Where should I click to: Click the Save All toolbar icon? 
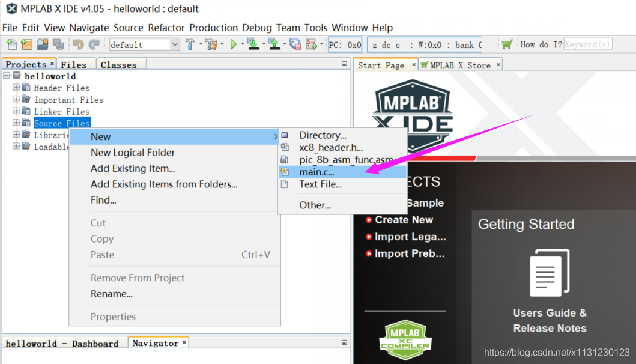click(58, 44)
